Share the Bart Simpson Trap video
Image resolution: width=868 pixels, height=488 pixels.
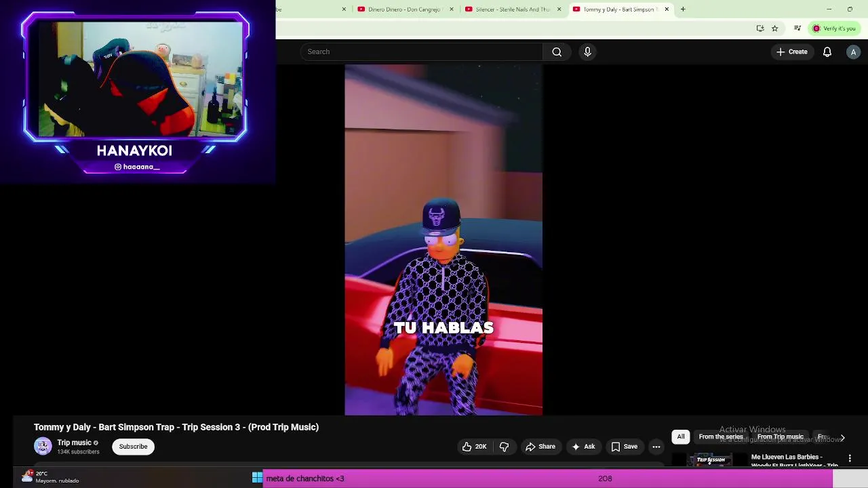540,447
